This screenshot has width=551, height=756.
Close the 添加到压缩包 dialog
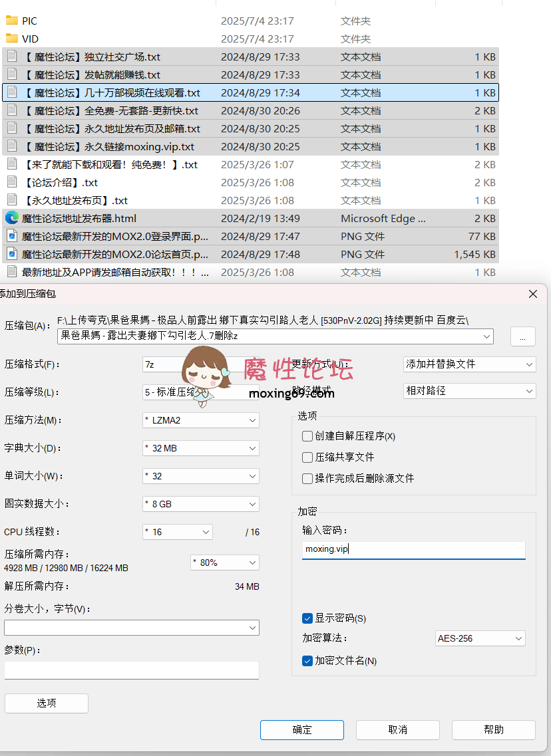click(x=532, y=294)
